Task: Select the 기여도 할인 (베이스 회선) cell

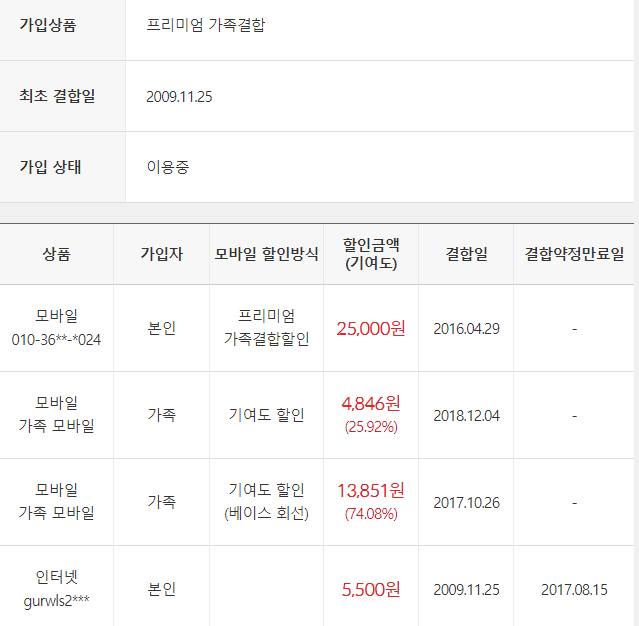Action: click(267, 502)
